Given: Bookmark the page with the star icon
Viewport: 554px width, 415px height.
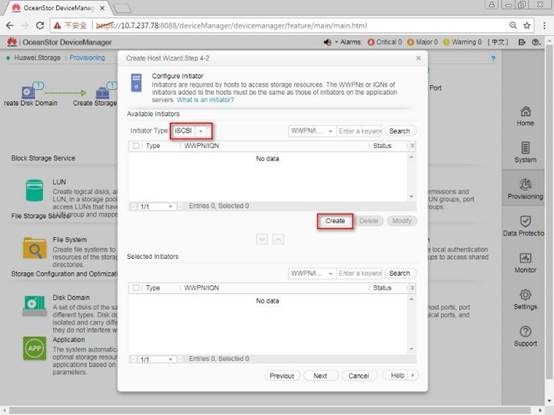Looking at the screenshot, I should click(x=527, y=25).
